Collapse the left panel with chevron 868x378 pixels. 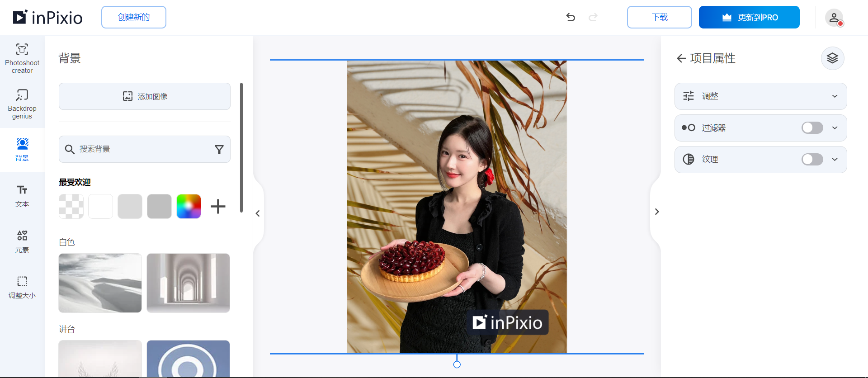(x=258, y=213)
